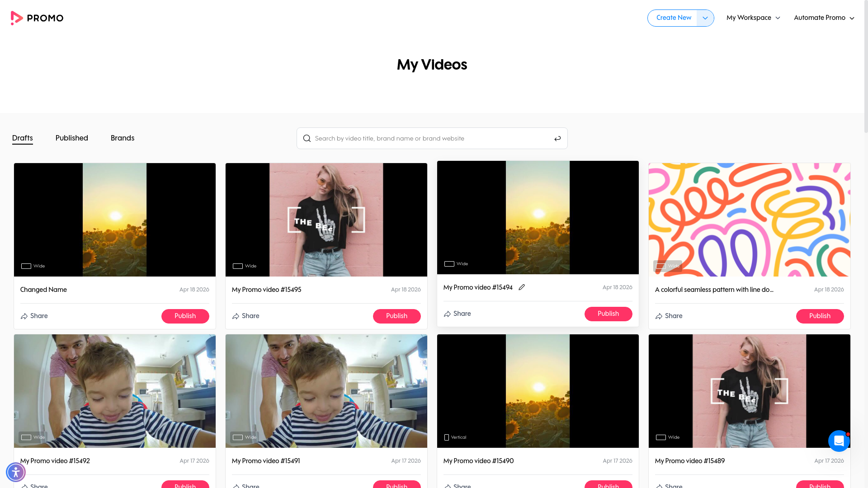The image size is (868, 488).
Task: Open the accessibility options icon
Action: click(x=16, y=472)
